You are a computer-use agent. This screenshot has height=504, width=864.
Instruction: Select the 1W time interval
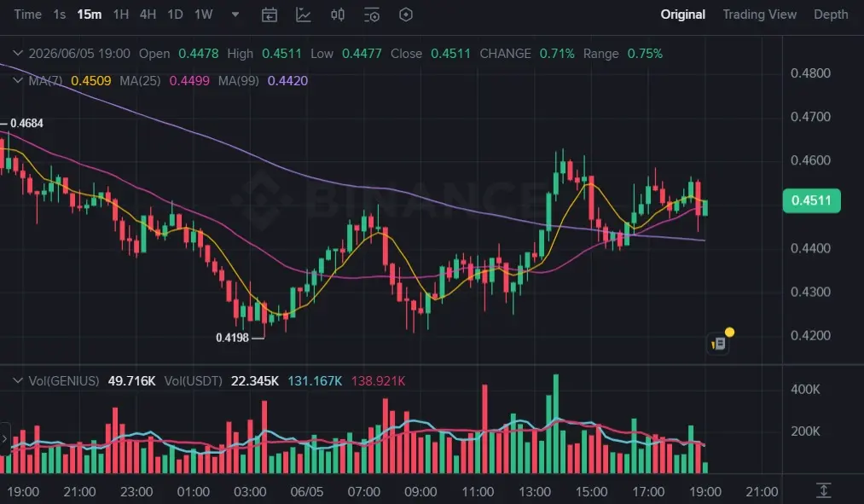click(203, 14)
